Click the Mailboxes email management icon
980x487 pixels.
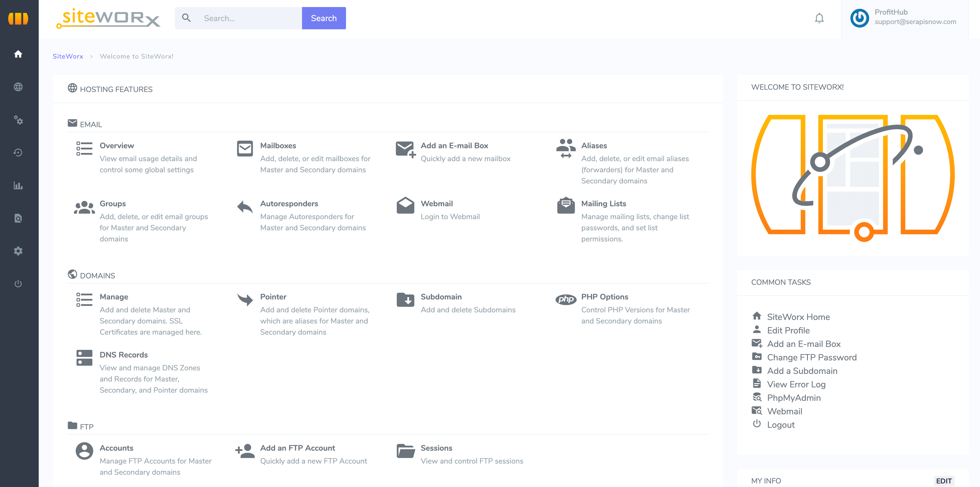pyautogui.click(x=245, y=149)
